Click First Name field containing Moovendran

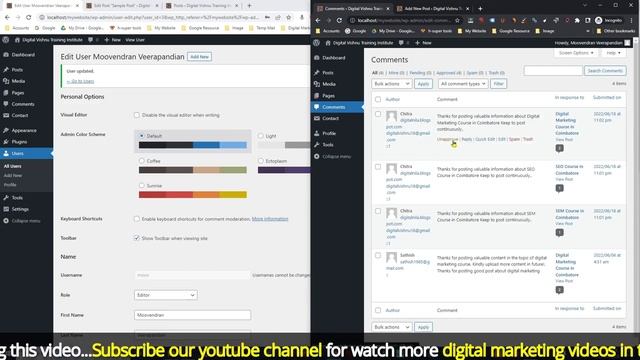pyautogui.click(x=192, y=315)
